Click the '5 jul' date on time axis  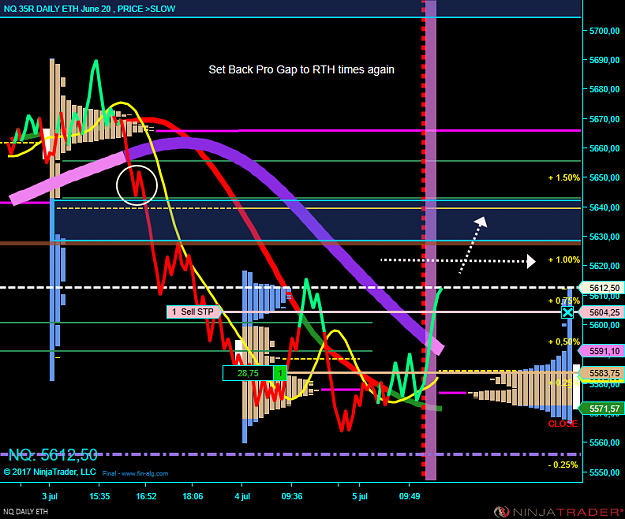pos(360,496)
